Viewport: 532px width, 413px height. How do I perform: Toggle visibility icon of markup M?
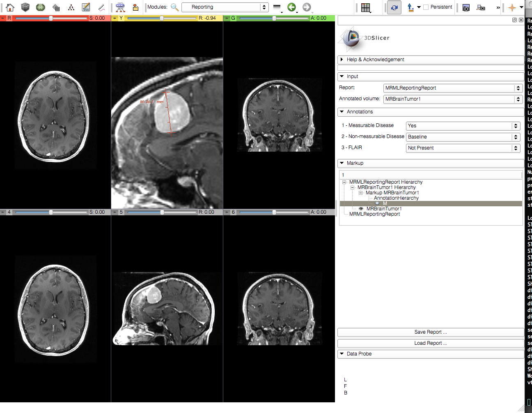(x=377, y=203)
